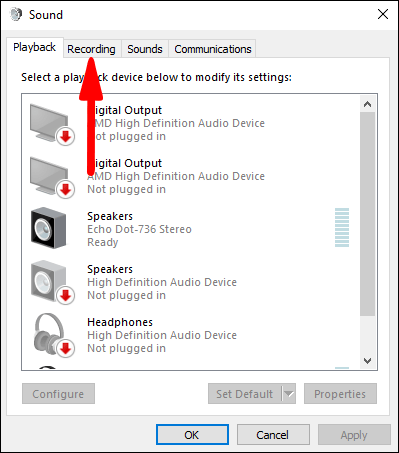
Task: Click the Configure button
Action: click(58, 394)
